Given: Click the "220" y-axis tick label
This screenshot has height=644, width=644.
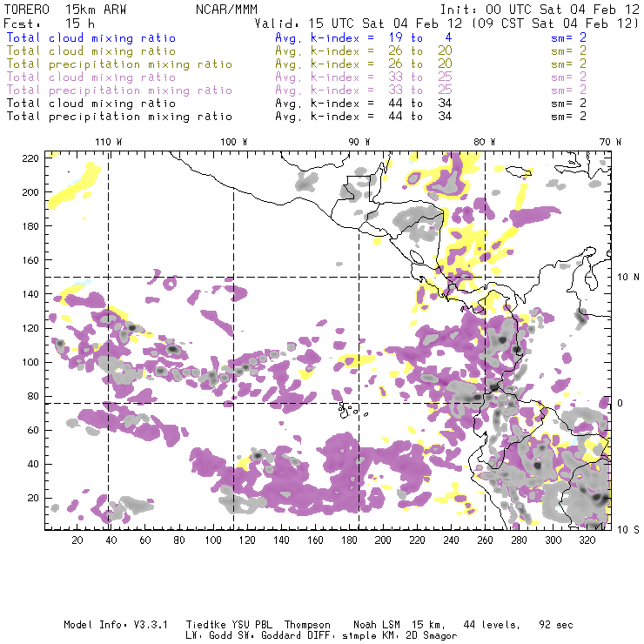Looking at the screenshot, I should pyautogui.click(x=30, y=158).
